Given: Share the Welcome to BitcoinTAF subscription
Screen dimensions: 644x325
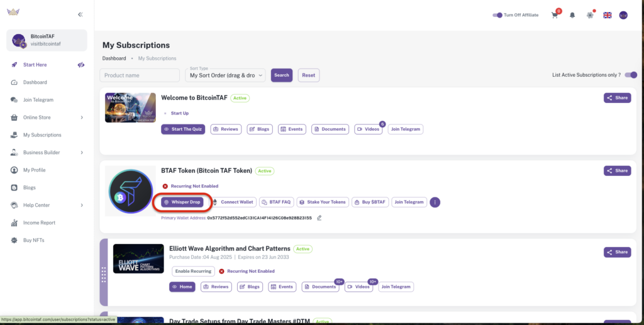Looking at the screenshot, I should (x=618, y=98).
